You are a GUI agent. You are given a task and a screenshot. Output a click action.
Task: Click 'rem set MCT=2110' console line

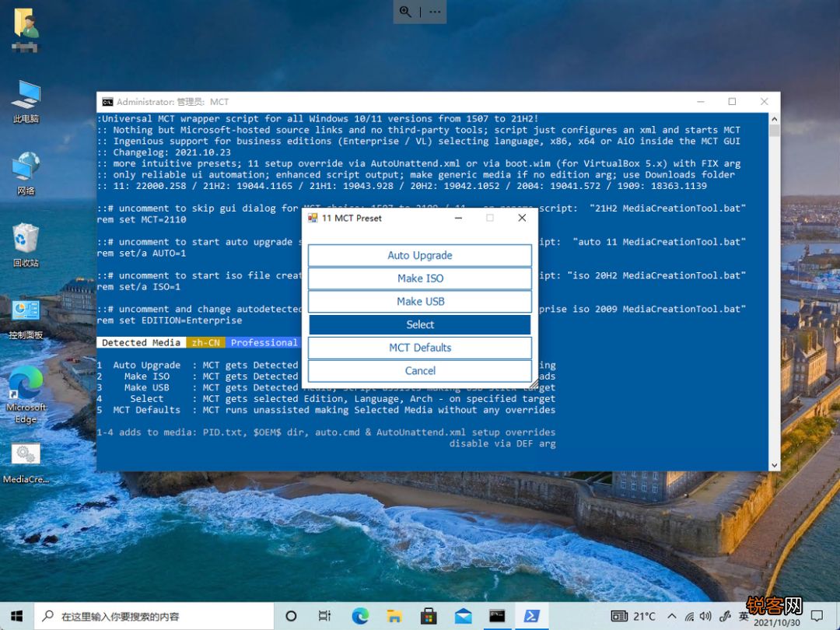(142, 219)
